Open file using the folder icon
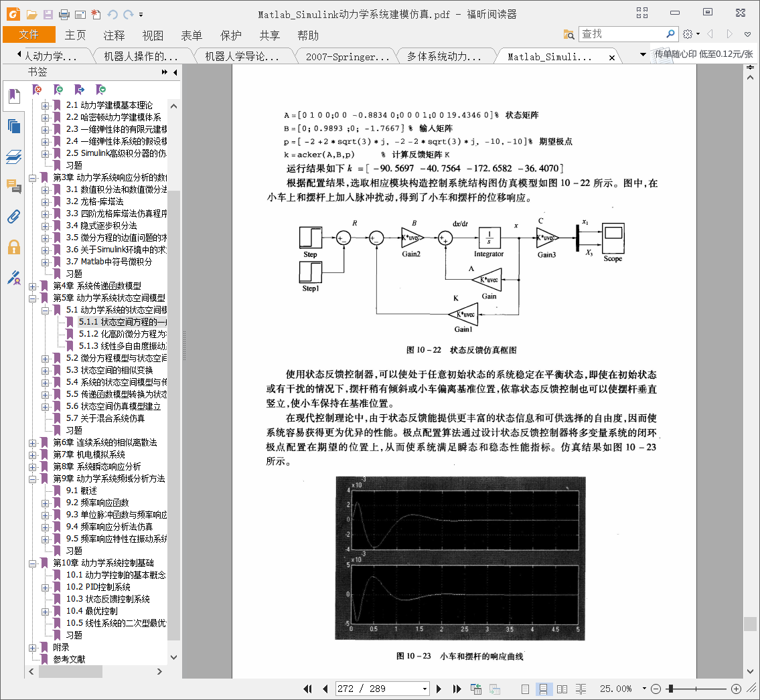Viewport: 760px width, 700px height. 31,15
